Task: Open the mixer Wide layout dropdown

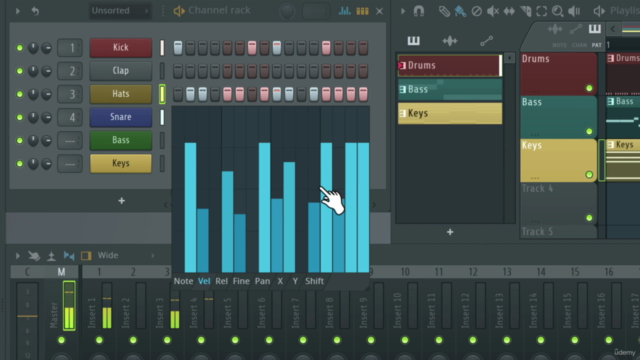Action: pos(126,256)
